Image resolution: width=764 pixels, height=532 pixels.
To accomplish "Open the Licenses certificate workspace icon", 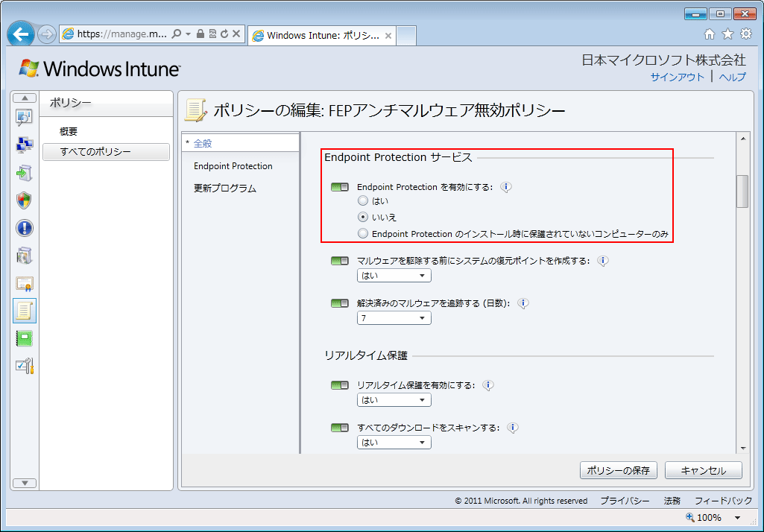I will coord(25,283).
